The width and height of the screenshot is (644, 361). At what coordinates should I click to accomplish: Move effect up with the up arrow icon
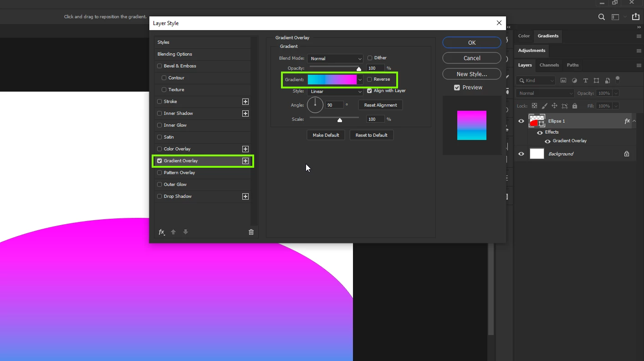click(173, 232)
